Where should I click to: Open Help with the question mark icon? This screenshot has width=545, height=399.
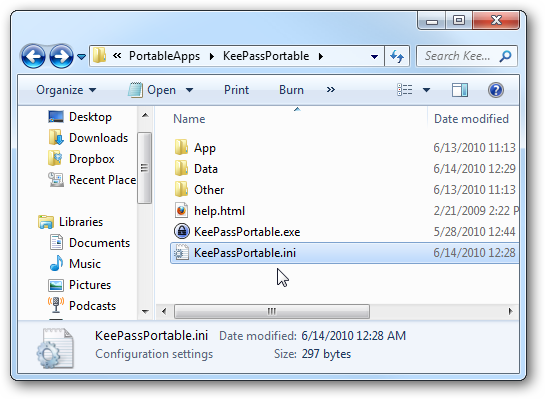[496, 90]
